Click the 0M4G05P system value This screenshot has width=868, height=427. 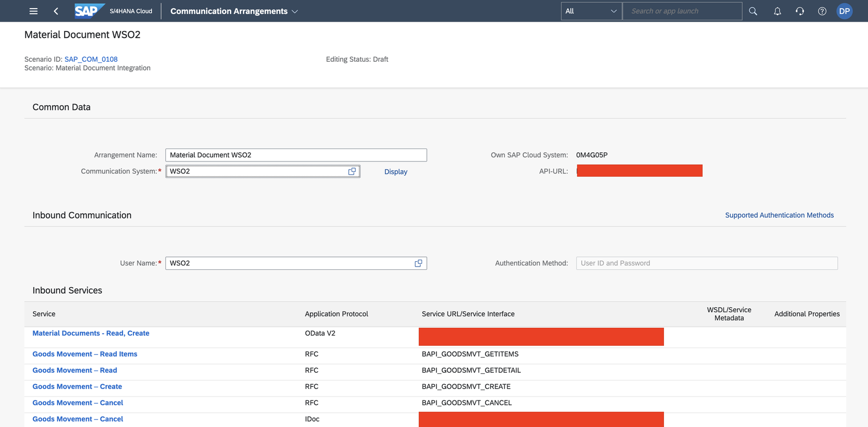[x=592, y=155]
